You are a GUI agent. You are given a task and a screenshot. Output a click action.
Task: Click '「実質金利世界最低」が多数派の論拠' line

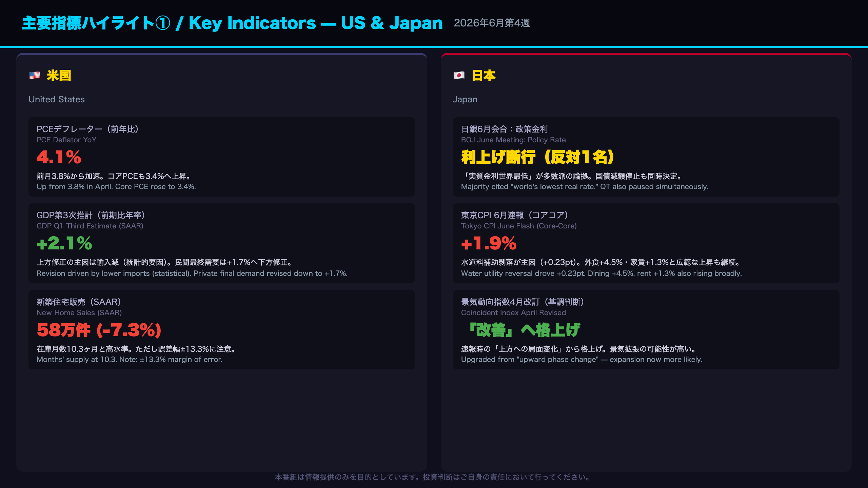coord(572,176)
